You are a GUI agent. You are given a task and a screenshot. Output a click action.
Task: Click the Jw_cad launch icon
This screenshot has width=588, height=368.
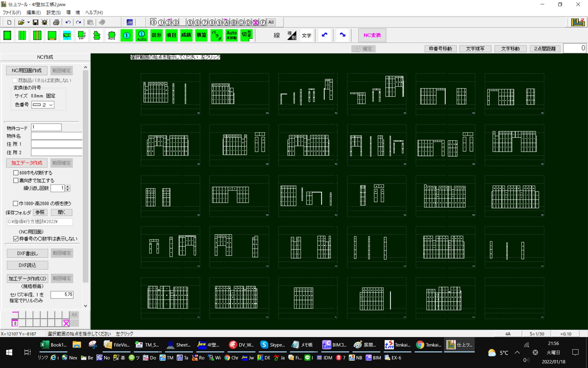(130, 22)
